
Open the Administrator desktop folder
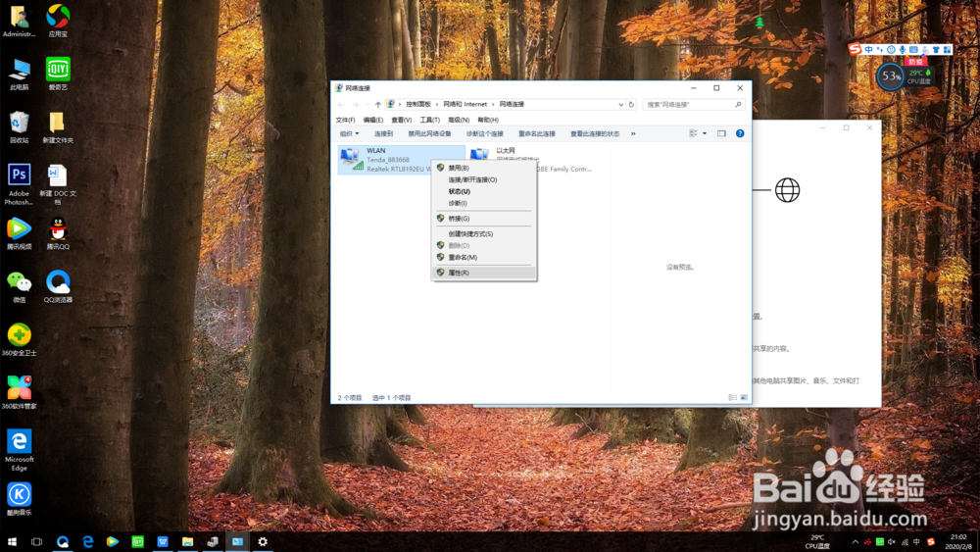click(20, 21)
